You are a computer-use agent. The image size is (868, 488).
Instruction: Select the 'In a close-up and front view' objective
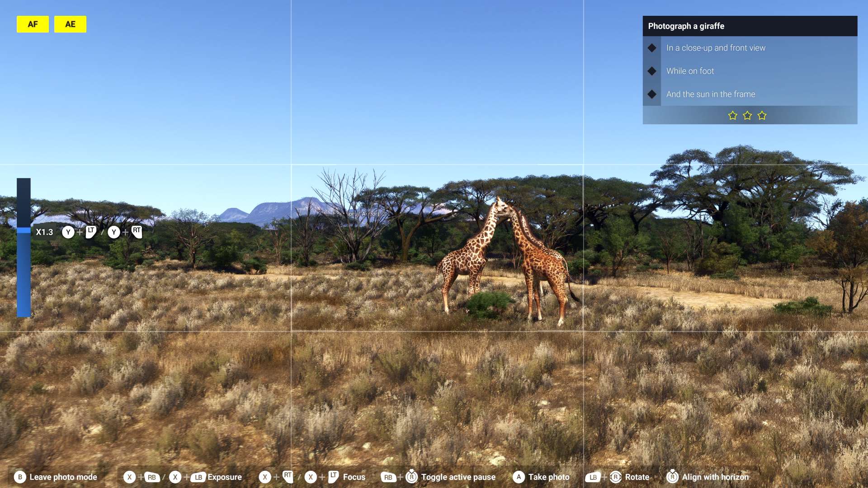[x=716, y=48]
